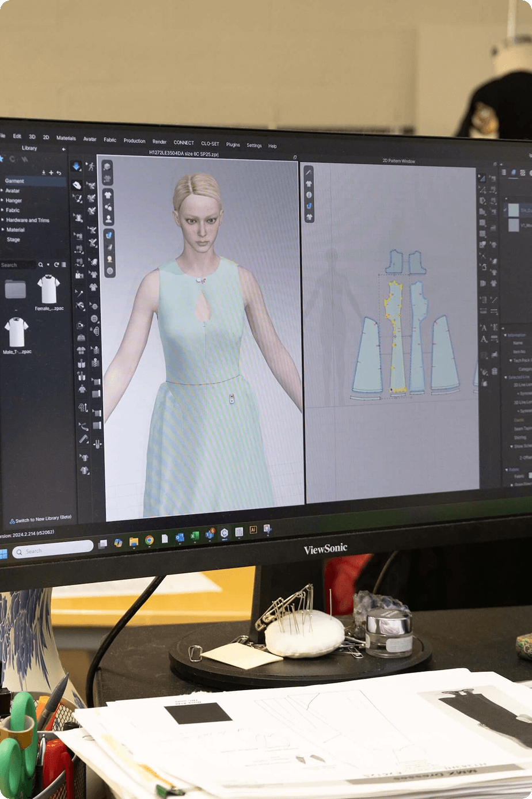Open the Settings menu
This screenshot has width=532, height=799.
(x=254, y=145)
